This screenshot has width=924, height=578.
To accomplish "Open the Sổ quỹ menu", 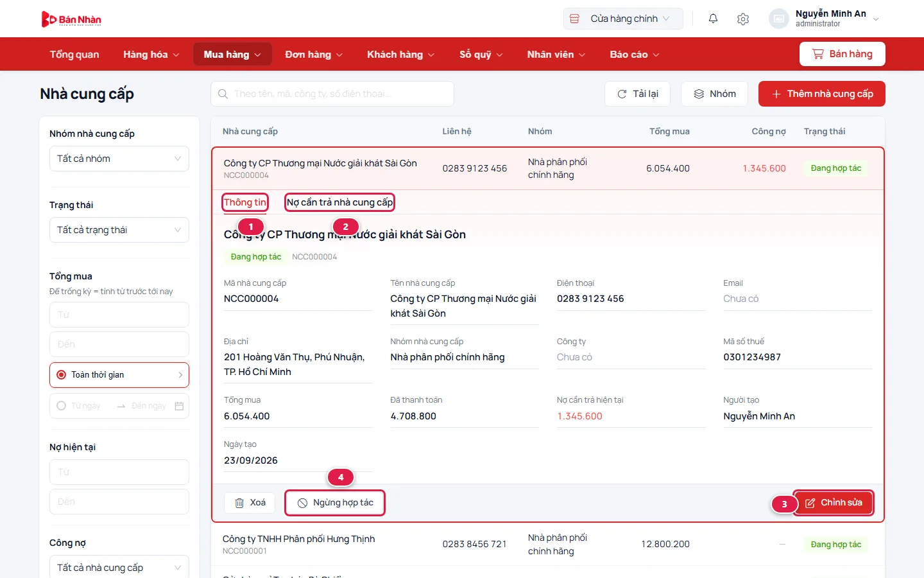I will click(481, 55).
